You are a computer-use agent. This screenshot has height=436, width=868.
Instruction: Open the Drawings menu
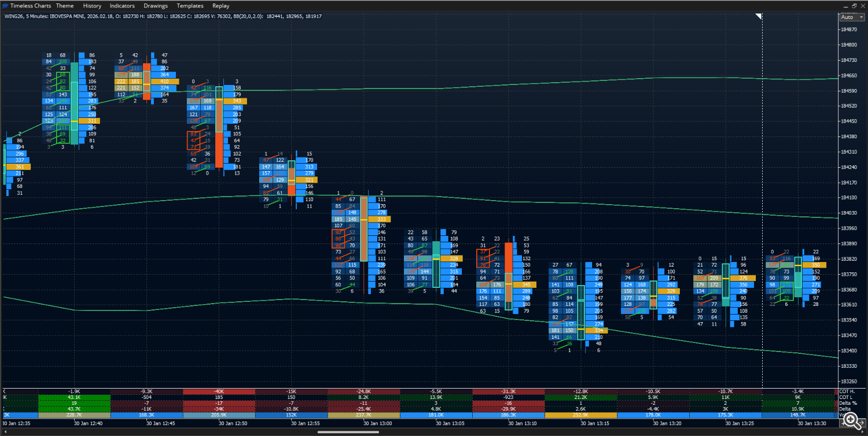pyautogui.click(x=156, y=5)
